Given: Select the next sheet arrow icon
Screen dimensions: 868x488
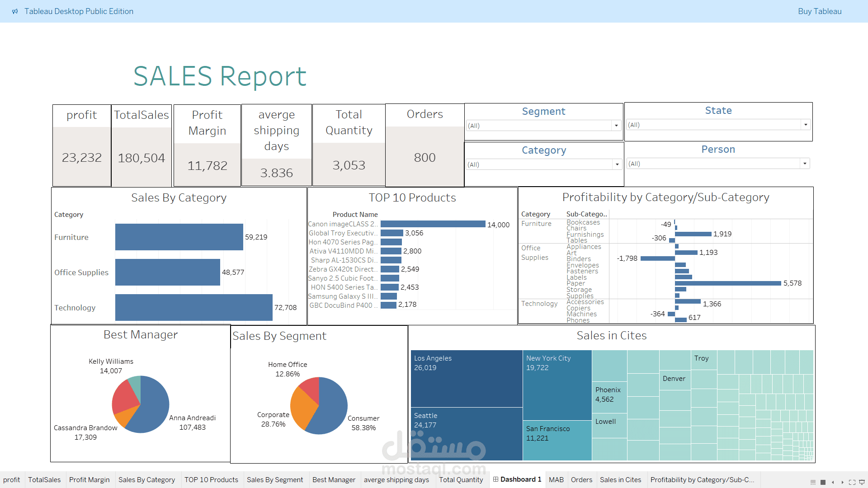Looking at the screenshot, I should click(x=843, y=482).
